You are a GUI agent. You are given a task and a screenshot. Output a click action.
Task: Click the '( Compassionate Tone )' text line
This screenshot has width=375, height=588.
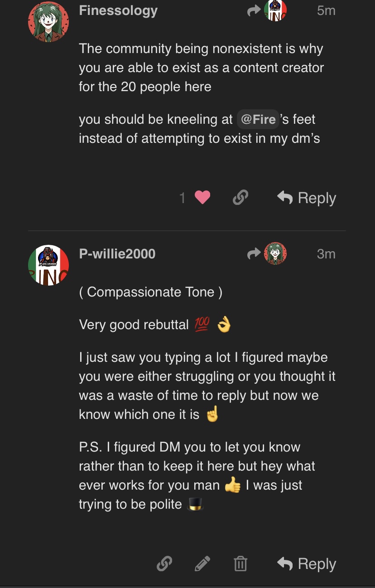tap(150, 292)
